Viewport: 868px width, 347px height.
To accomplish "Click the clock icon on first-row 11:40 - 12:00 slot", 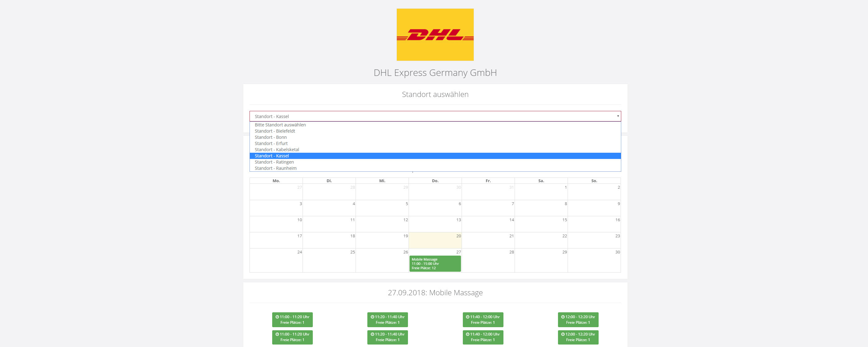I will 468,317.
